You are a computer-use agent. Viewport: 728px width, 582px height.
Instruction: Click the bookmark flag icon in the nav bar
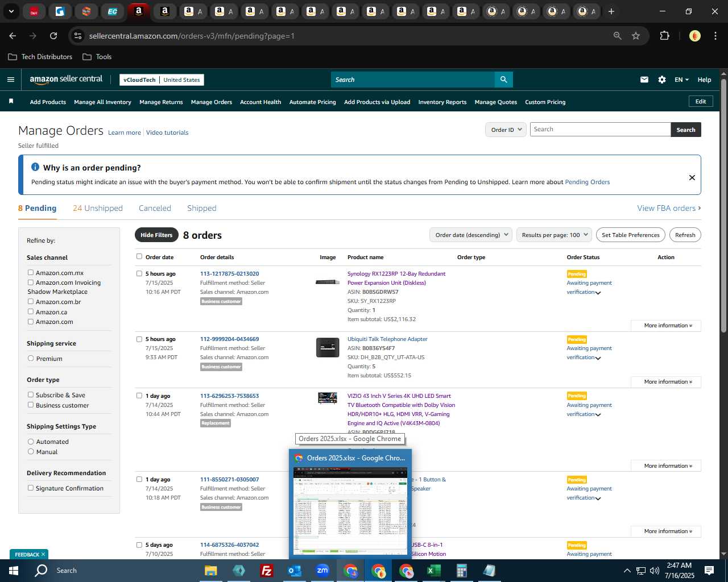[x=11, y=101]
